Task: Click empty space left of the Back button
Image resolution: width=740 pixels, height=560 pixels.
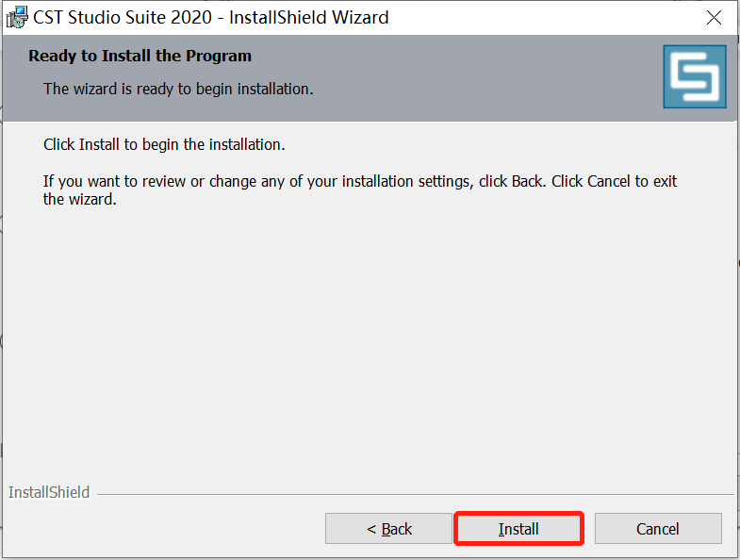Action: point(160,529)
